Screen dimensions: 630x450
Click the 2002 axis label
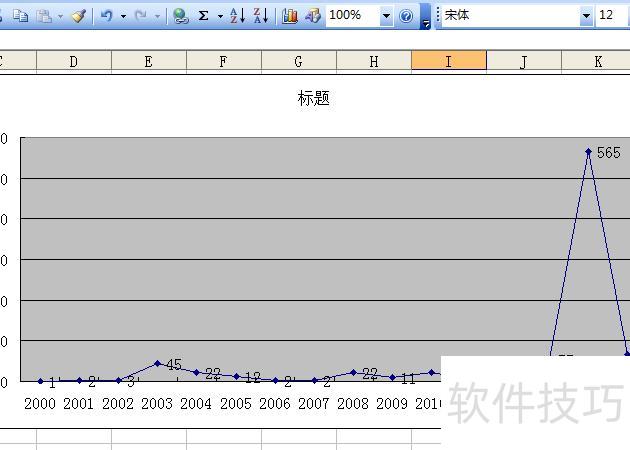point(118,404)
